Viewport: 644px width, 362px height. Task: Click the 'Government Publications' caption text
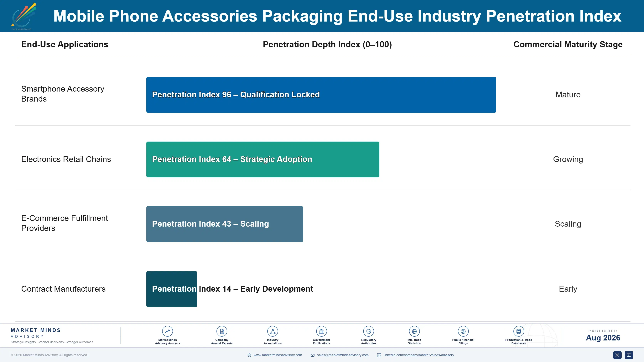point(321,342)
